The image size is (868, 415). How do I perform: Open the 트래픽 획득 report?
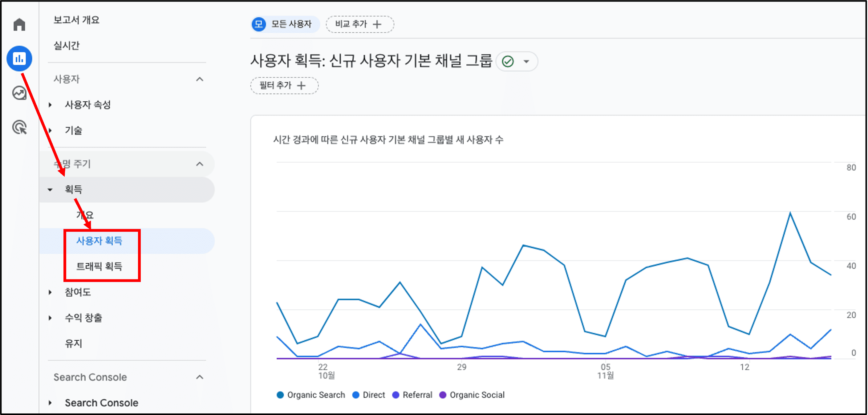(99, 266)
